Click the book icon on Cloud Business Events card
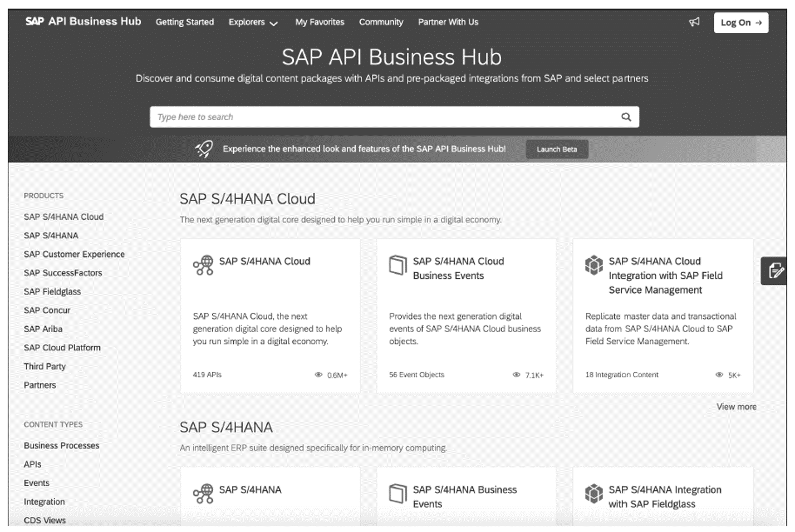795x532 pixels. 398,265
